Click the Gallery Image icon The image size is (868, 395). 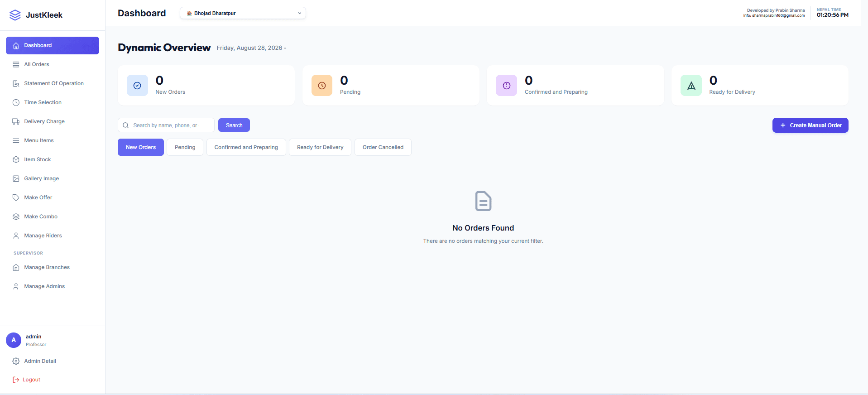click(16, 178)
